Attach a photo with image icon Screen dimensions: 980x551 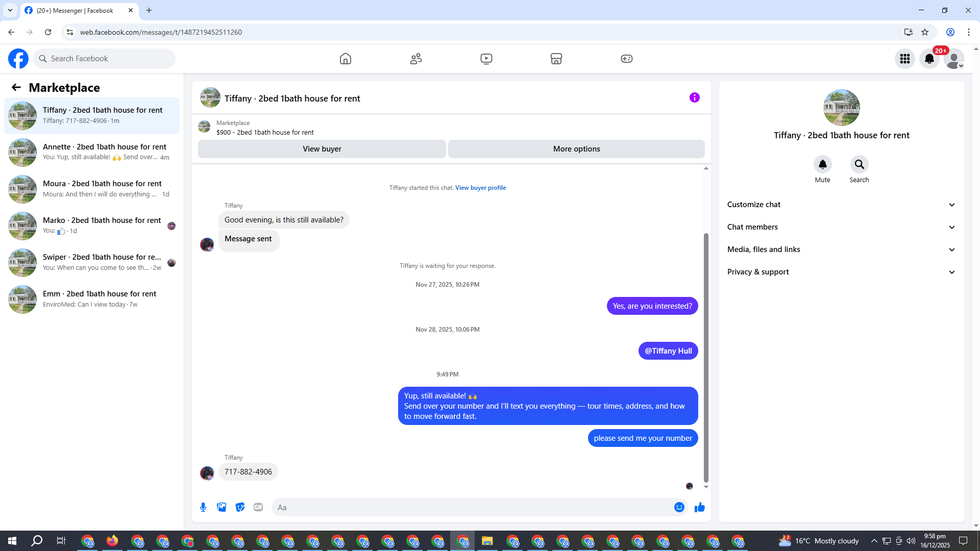point(222,507)
